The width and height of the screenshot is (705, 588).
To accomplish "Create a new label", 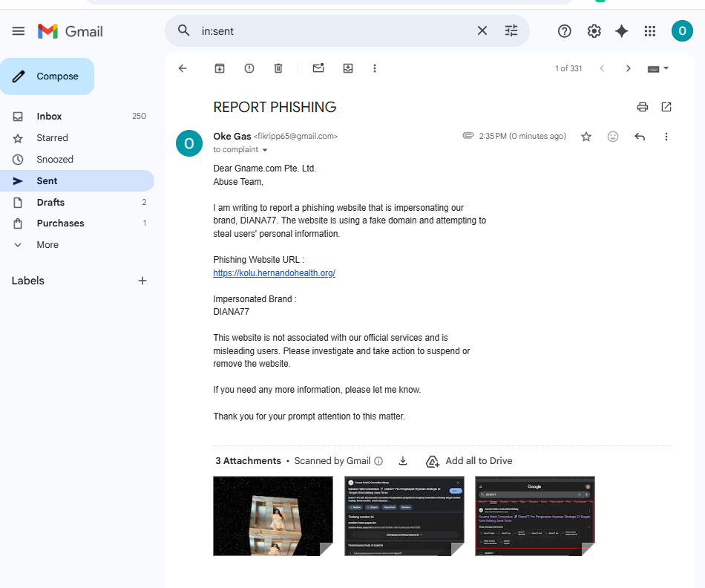I will tap(142, 281).
